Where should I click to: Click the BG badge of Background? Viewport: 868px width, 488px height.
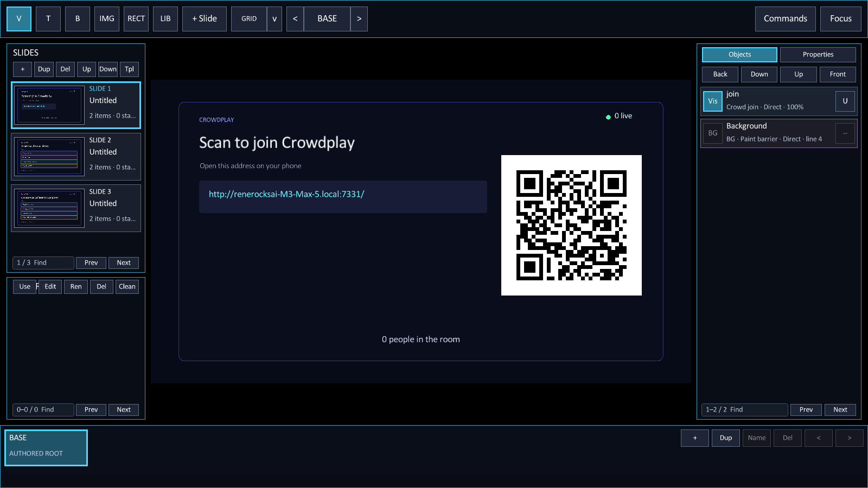click(x=713, y=133)
